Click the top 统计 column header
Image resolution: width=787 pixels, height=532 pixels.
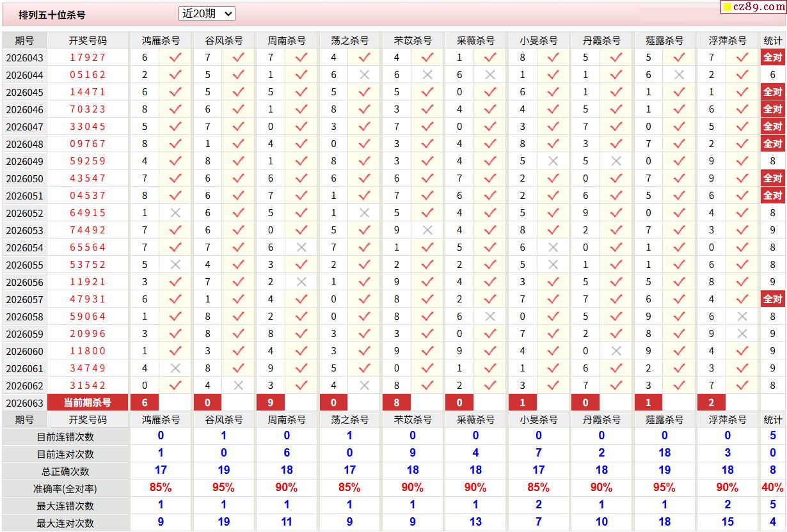tap(772, 40)
